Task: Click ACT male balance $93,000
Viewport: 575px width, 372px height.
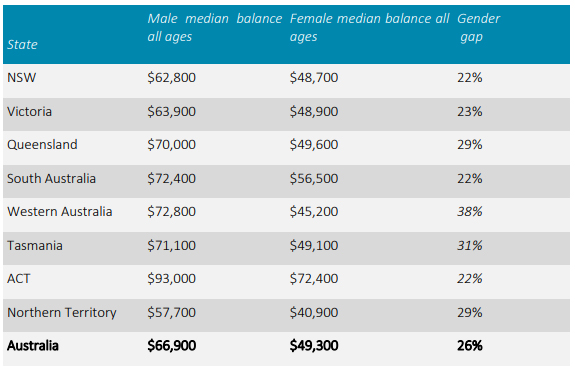Action: click(171, 278)
